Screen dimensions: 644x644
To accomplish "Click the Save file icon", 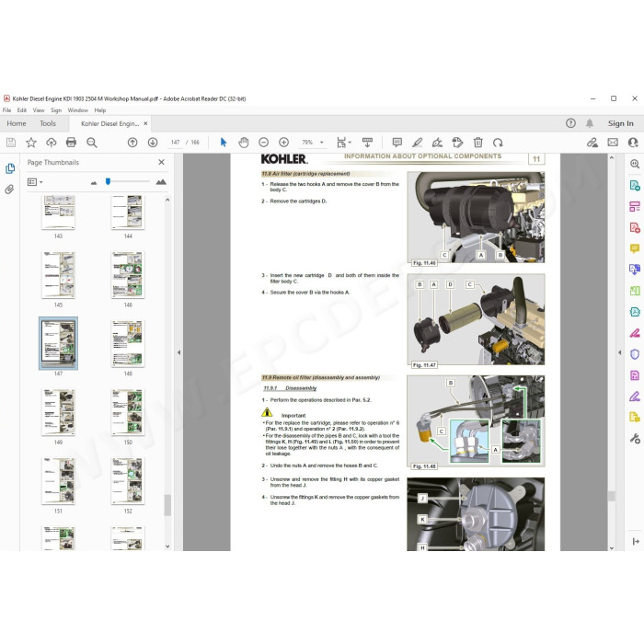I will pos(11,143).
